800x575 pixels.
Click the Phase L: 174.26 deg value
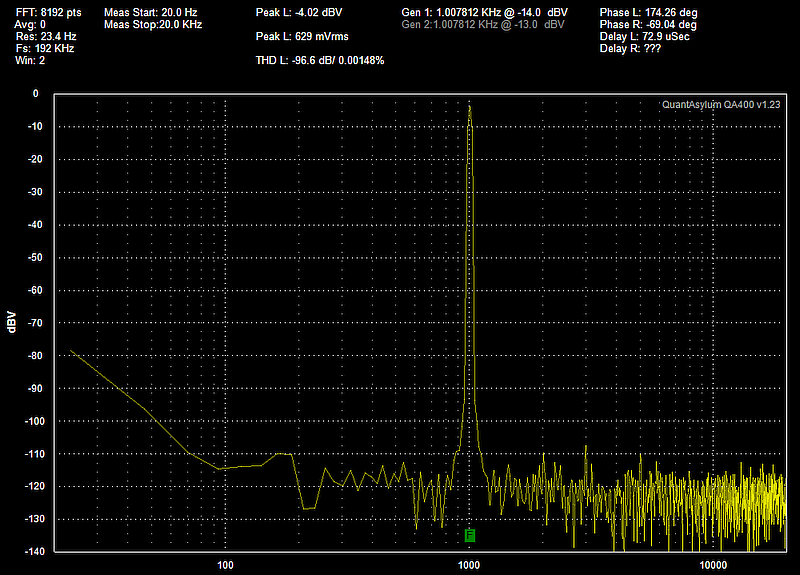648,12
